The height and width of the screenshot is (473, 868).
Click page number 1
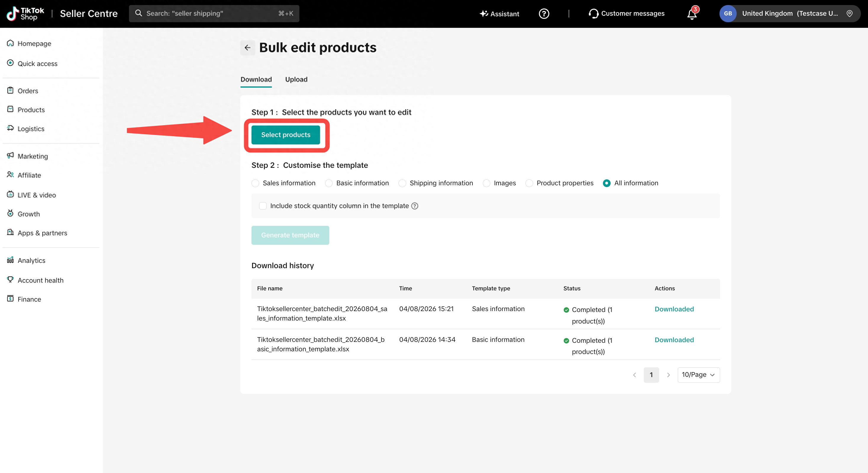click(651, 375)
